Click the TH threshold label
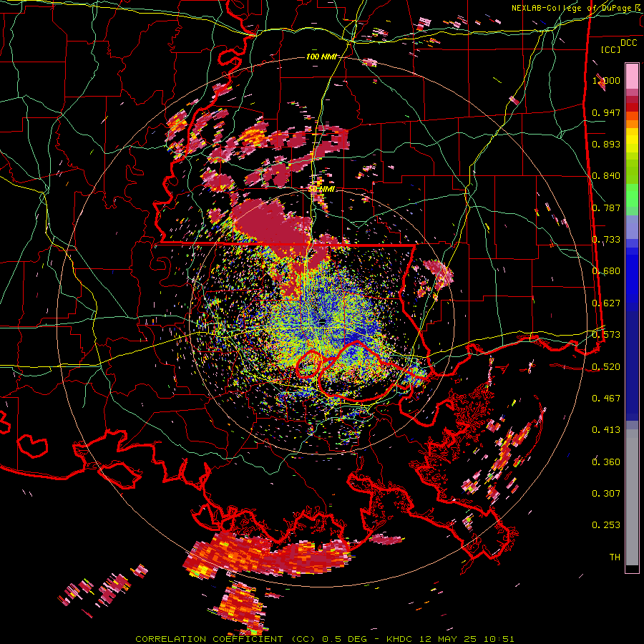This screenshot has height=644, width=644. coord(615,557)
